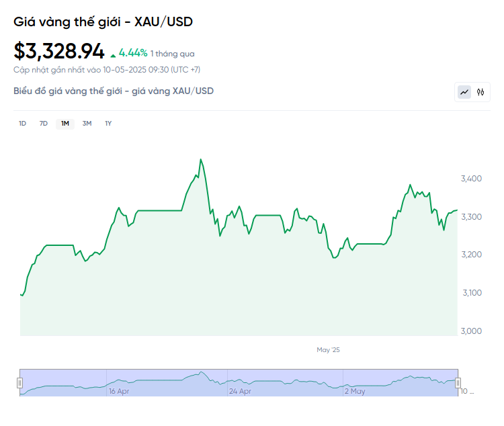Click the 2 May marker in the navigator

coord(355,391)
